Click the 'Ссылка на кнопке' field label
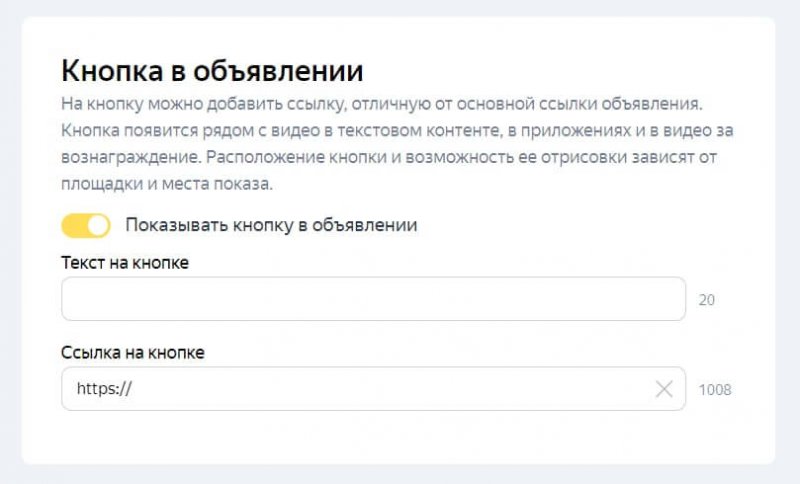Screen dimensions: 800x484 pyautogui.click(x=134, y=352)
